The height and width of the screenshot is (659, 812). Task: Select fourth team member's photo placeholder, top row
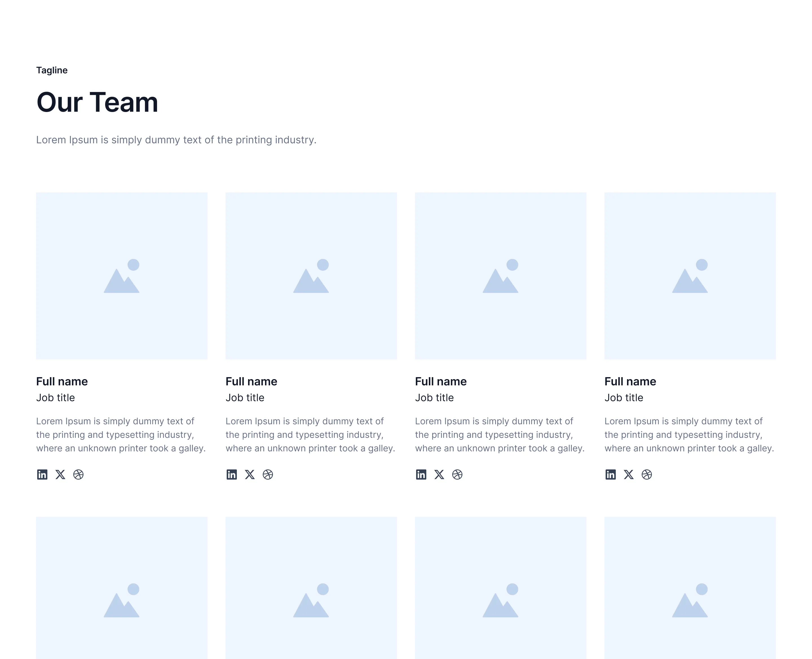pyautogui.click(x=690, y=276)
